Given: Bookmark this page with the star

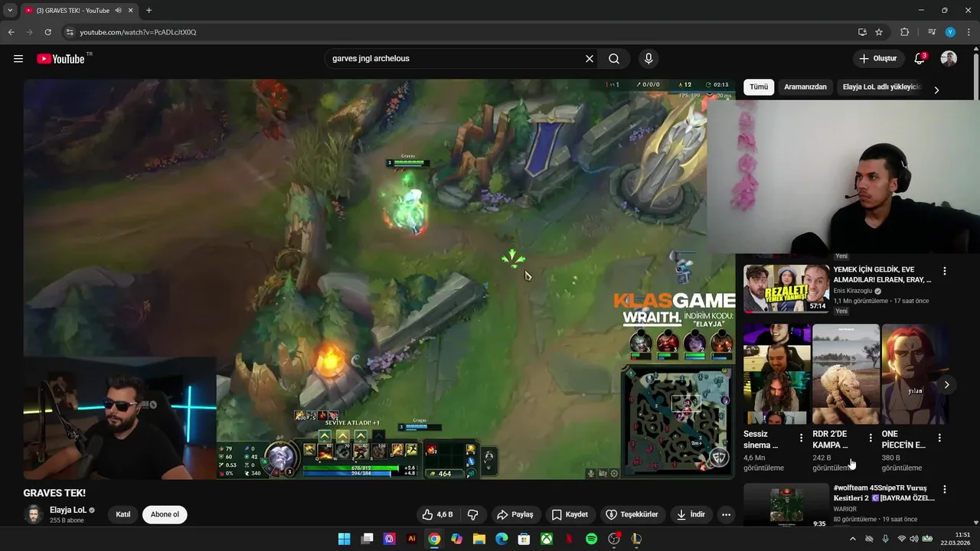Looking at the screenshot, I should point(879,32).
